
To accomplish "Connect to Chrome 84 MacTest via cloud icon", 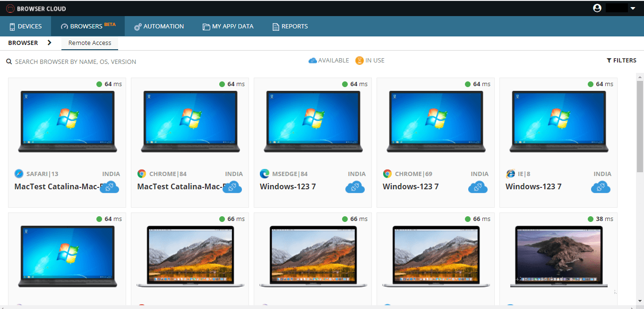I will [232, 187].
